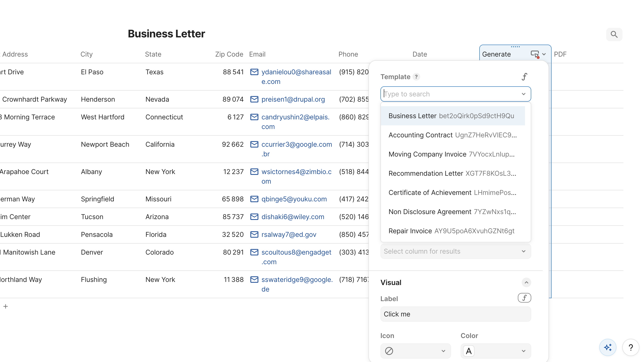Screen dimensions: 644x362
Task: Open the preisen1@drupal.org email link
Action: tap(293, 99)
